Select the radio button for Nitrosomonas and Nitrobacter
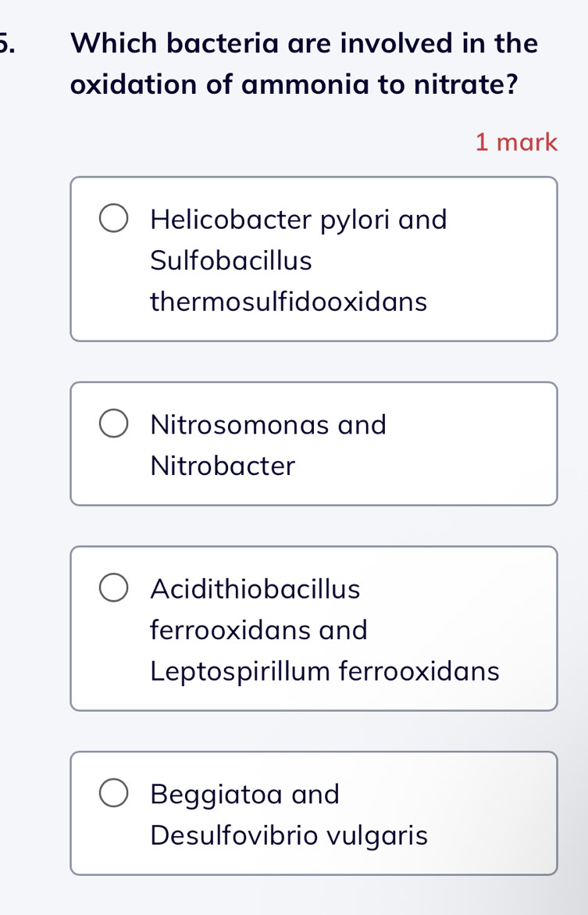The image size is (588, 915). pyautogui.click(x=113, y=424)
